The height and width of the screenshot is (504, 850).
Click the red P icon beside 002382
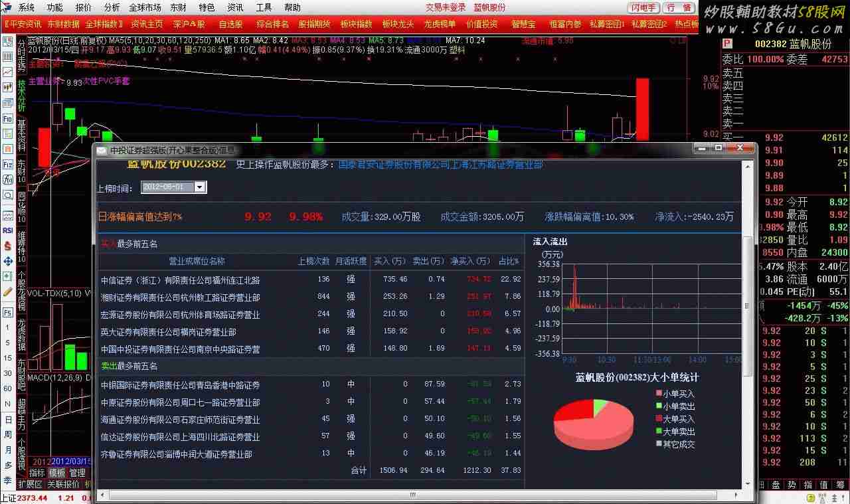point(727,43)
